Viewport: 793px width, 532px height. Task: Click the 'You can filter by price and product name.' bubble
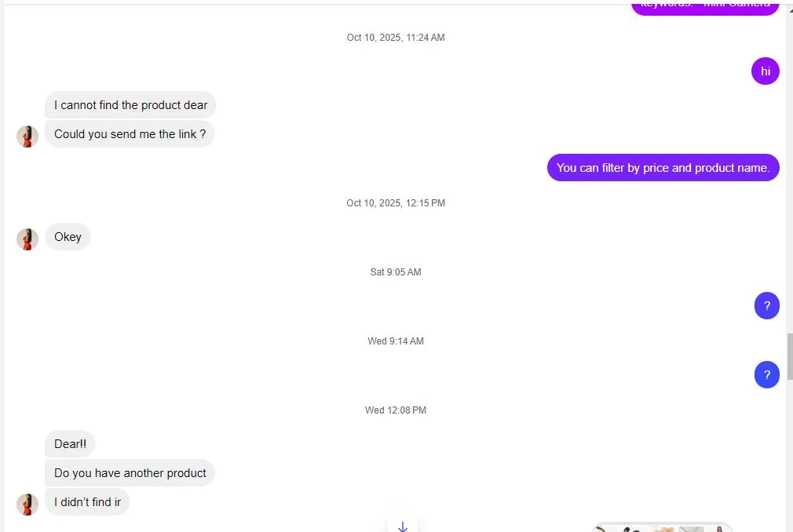[x=663, y=167]
